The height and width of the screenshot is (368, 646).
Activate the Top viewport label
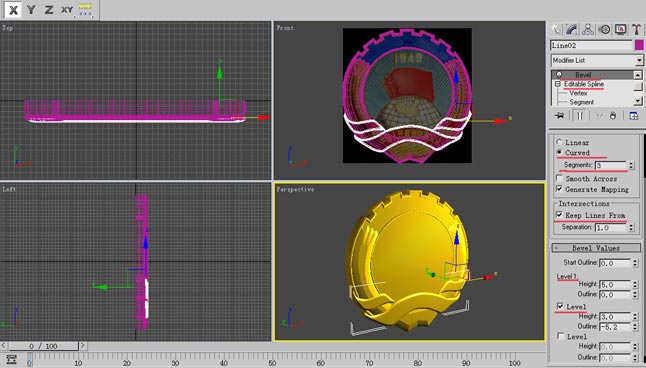point(7,28)
